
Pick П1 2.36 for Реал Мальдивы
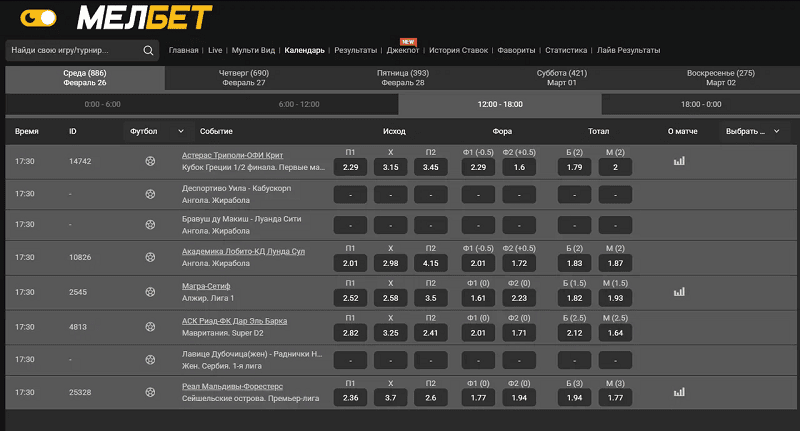pyautogui.click(x=350, y=398)
